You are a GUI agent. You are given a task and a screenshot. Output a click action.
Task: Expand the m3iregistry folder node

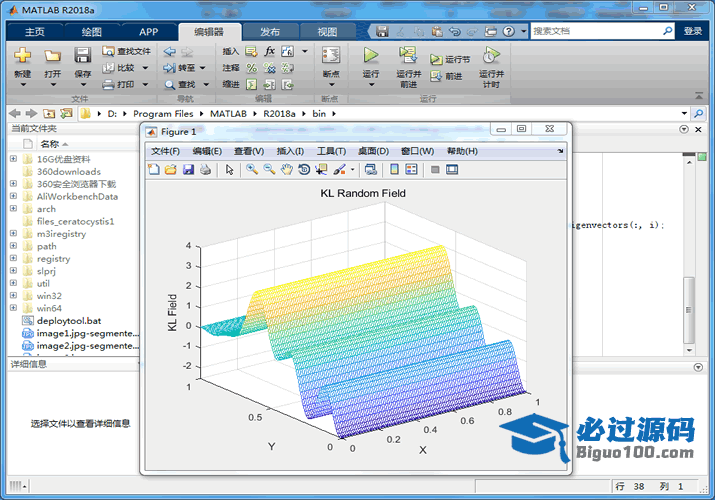[x=14, y=233]
